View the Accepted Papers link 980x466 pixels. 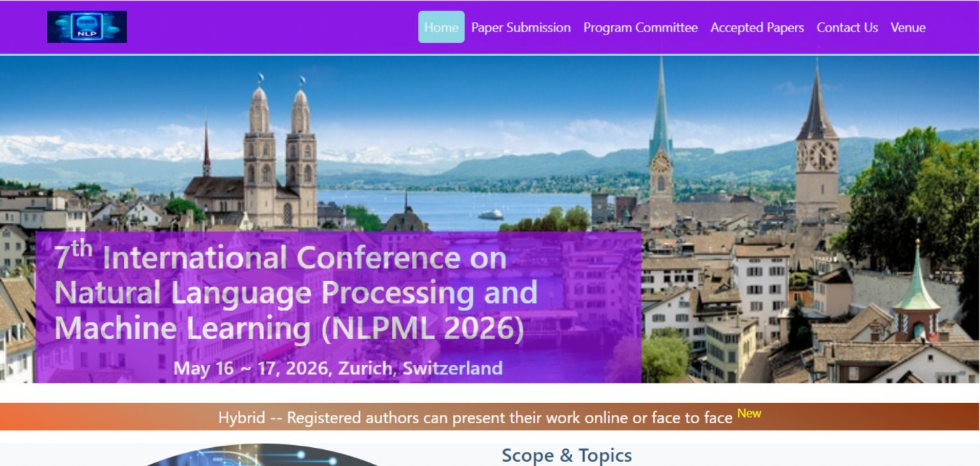pyautogui.click(x=757, y=27)
